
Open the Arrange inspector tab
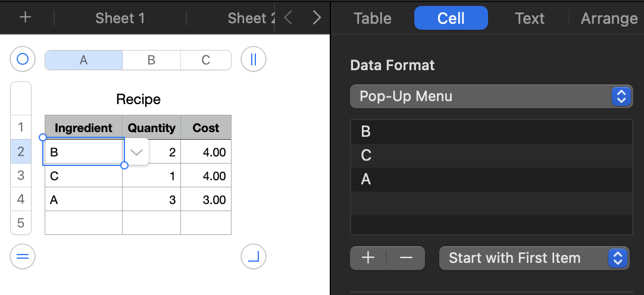pos(609,18)
